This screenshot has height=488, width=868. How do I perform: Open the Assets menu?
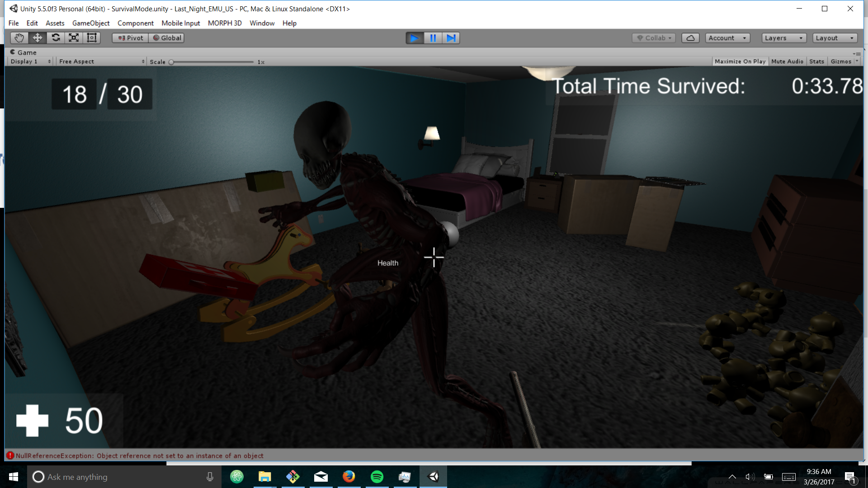click(x=55, y=23)
